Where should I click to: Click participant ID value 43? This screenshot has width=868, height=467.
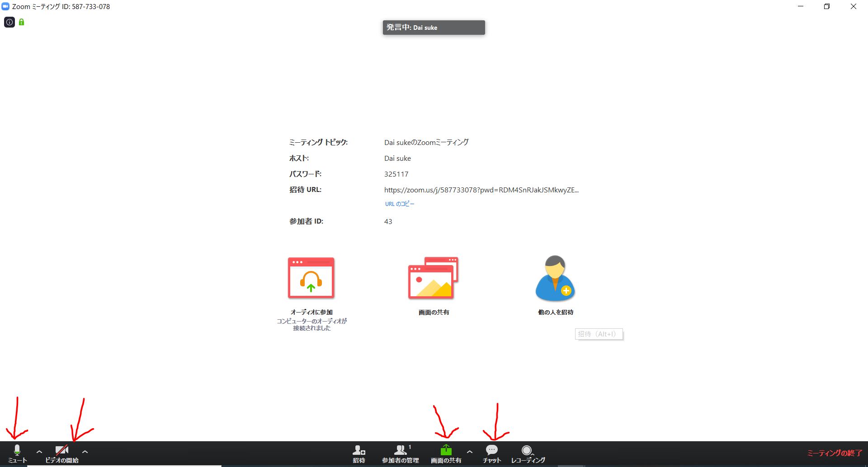(388, 221)
